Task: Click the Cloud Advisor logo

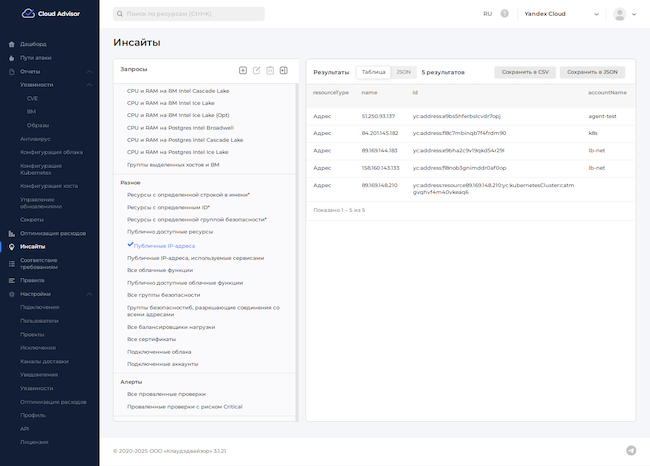Action: coord(43,14)
